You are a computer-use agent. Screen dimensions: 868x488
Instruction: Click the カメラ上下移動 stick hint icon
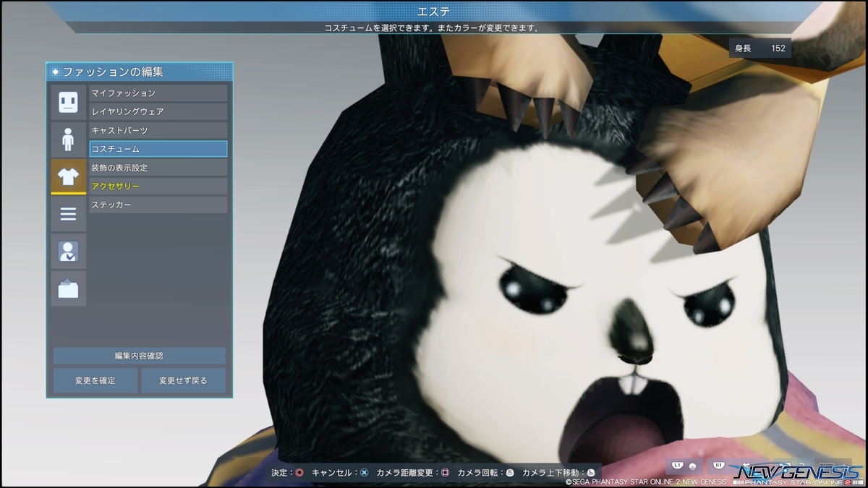pos(591,473)
